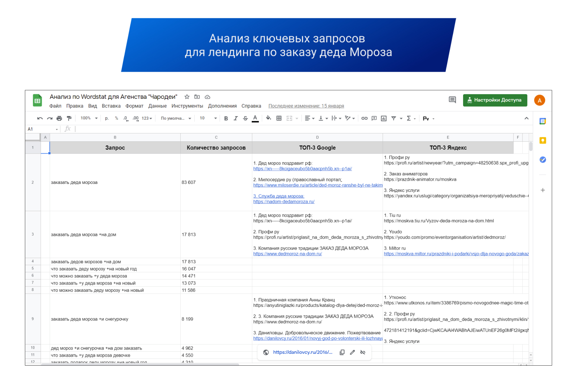
Task: Toggle strikethrough formatting
Action: click(x=246, y=118)
